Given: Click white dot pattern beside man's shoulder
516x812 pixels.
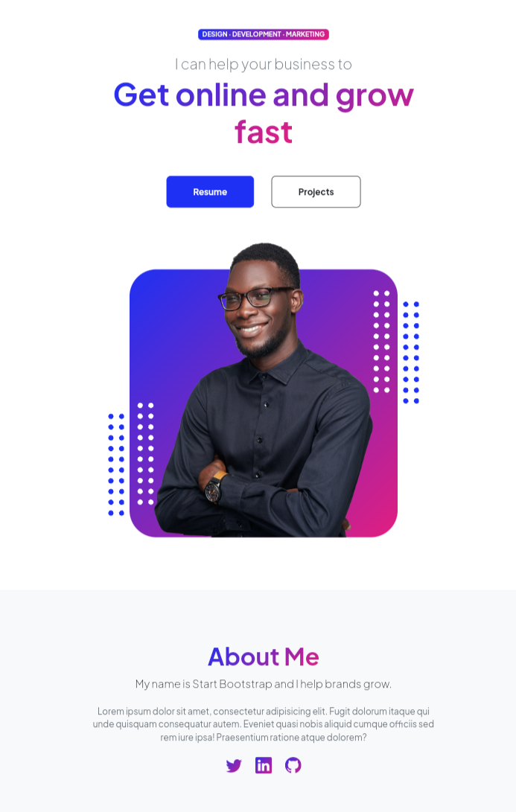Looking at the screenshot, I should [381, 342].
